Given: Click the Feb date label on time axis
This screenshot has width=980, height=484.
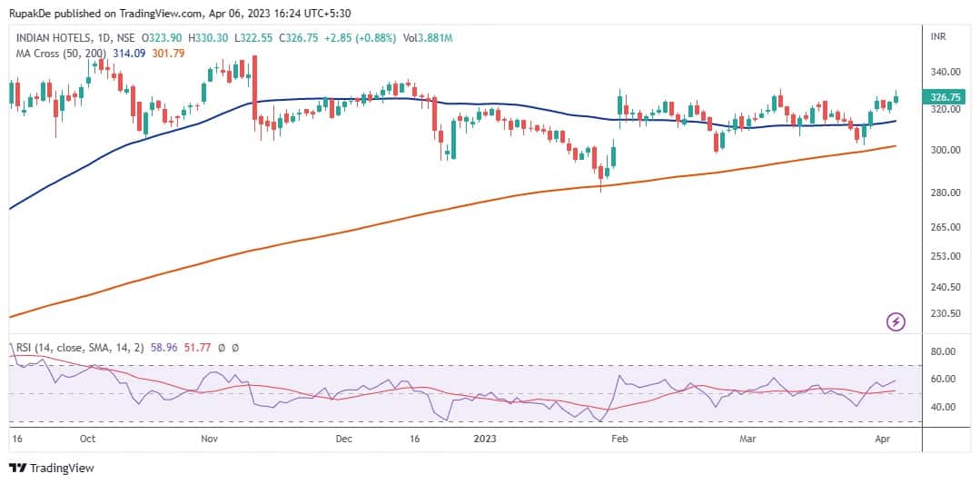Looking at the screenshot, I should pyautogui.click(x=619, y=439).
